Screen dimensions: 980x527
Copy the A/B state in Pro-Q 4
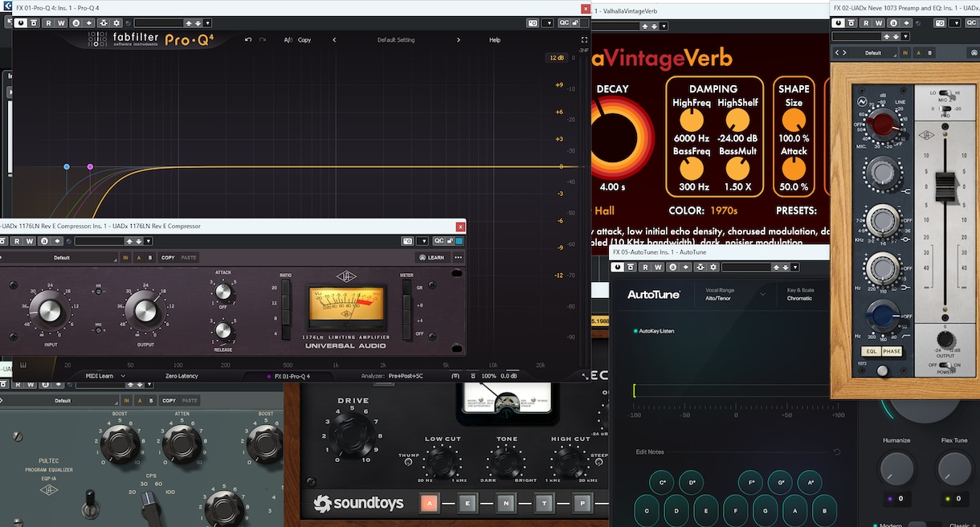pyautogui.click(x=304, y=39)
